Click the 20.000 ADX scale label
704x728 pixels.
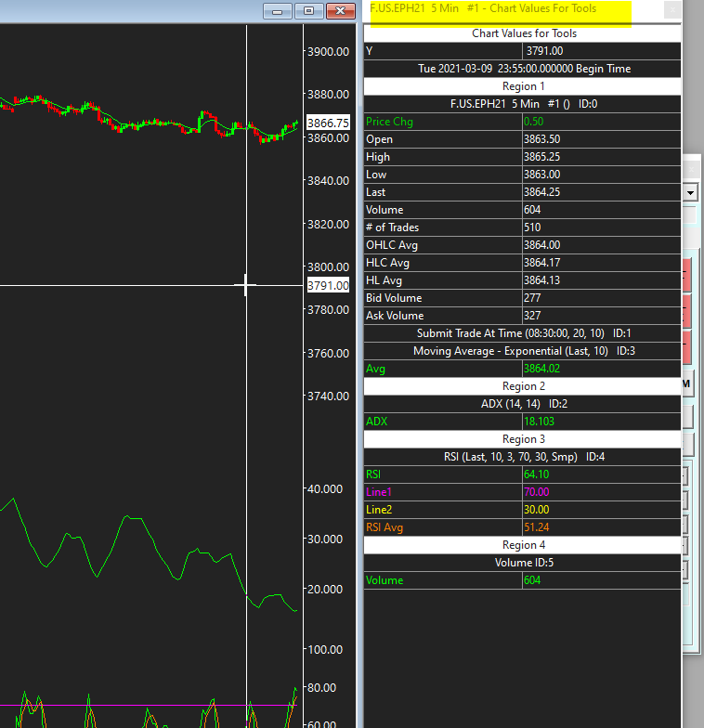click(325, 589)
